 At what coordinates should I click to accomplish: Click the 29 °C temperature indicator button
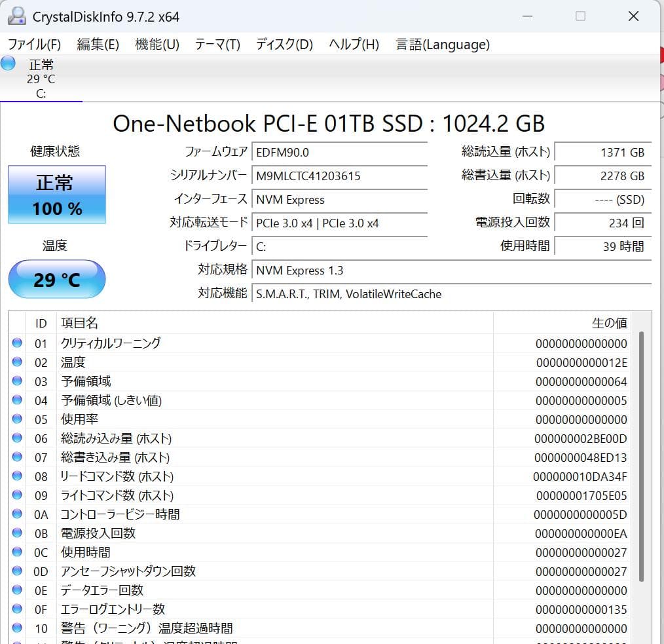(x=56, y=279)
